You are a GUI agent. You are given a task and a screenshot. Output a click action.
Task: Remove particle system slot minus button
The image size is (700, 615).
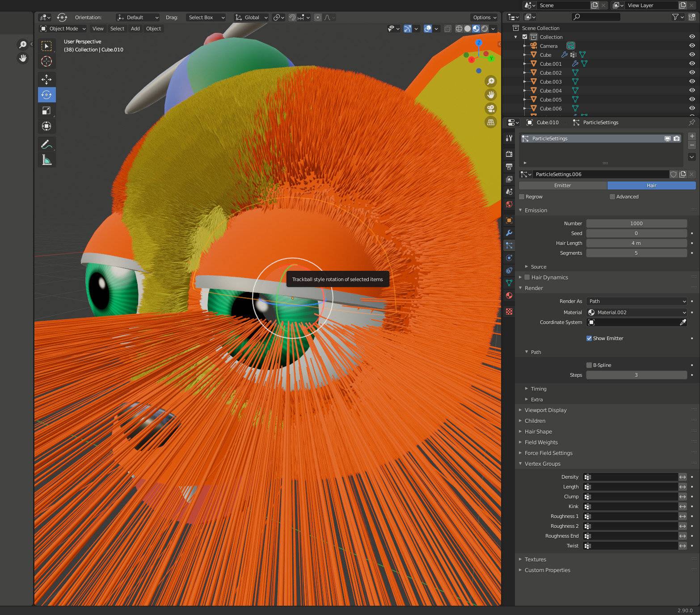692,145
